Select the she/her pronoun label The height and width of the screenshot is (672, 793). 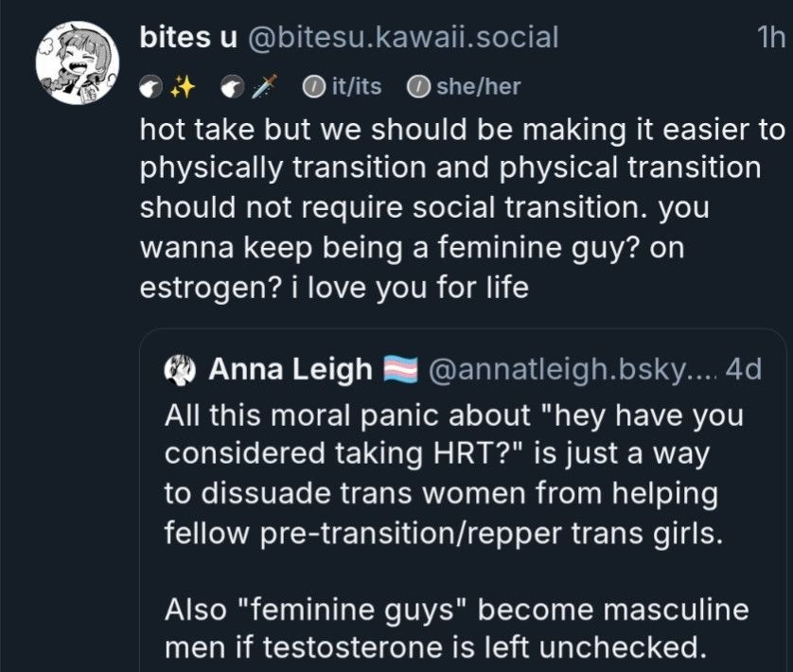[479, 86]
